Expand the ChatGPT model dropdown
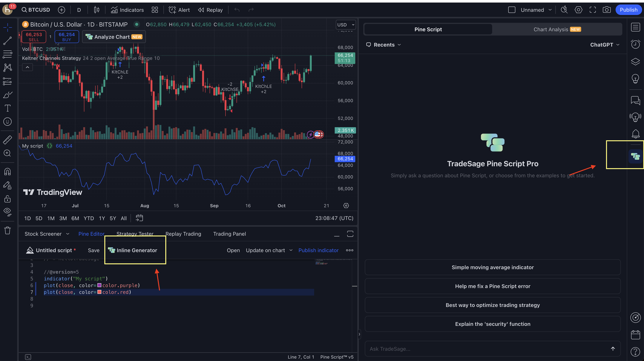 [605, 45]
